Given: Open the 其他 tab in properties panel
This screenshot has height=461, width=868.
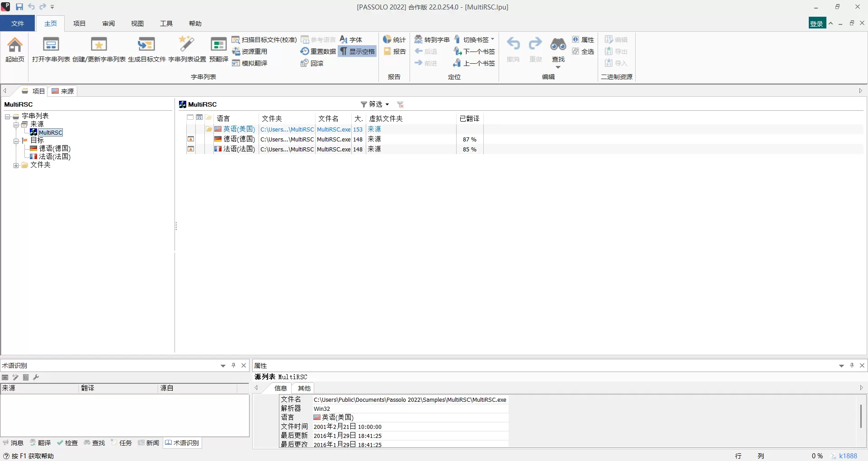Looking at the screenshot, I should click(303, 388).
